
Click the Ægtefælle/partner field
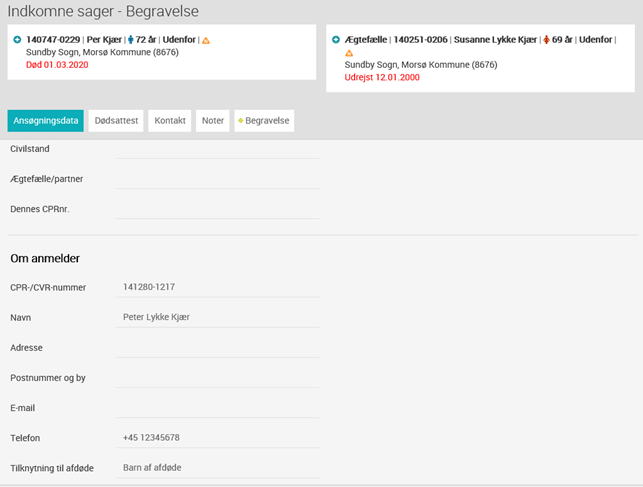point(217,179)
